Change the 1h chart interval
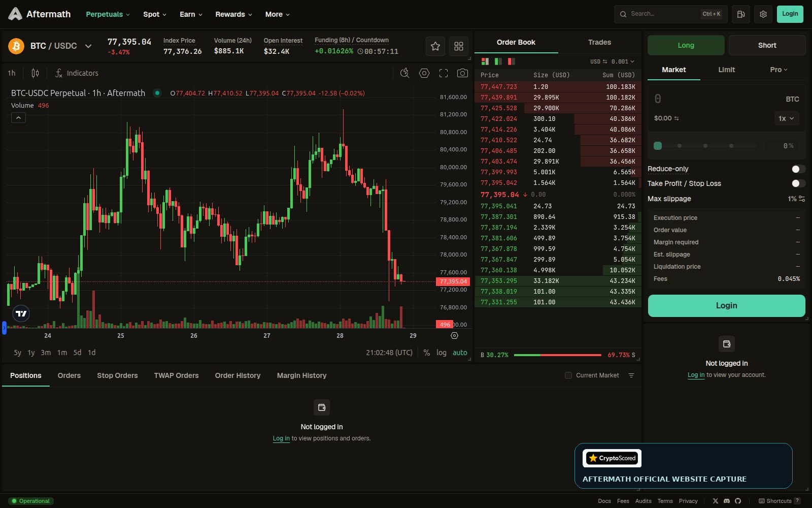Viewport: 812px width, 508px height. pos(12,73)
